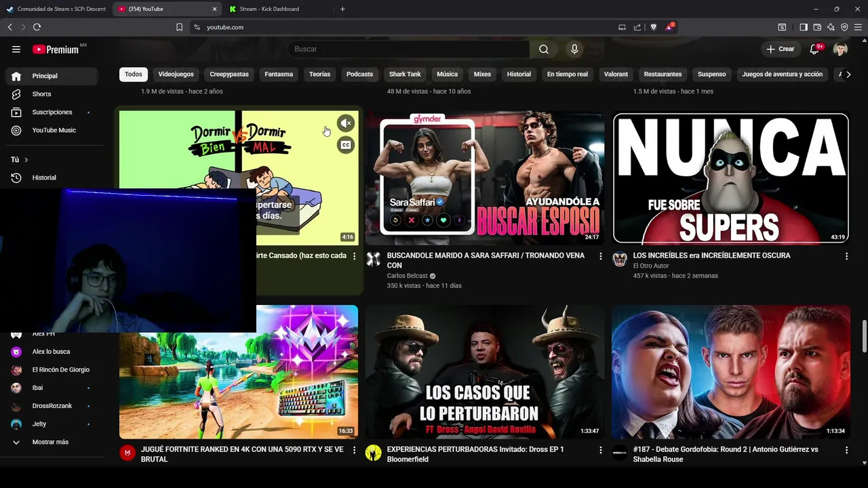Image resolution: width=868 pixels, height=488 pixels.
Task: Open Shorts in sidebar
Action: point(52,94)
